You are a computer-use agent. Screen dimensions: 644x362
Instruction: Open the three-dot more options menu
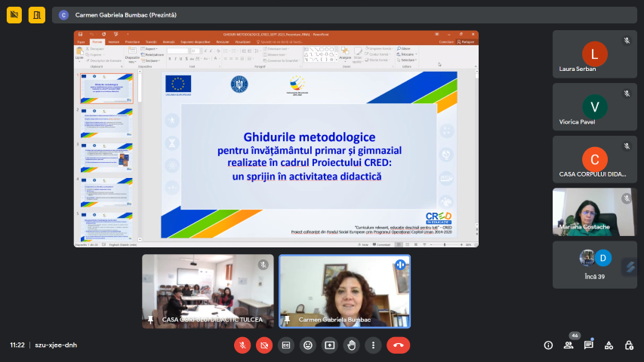(x=373, y=345)
